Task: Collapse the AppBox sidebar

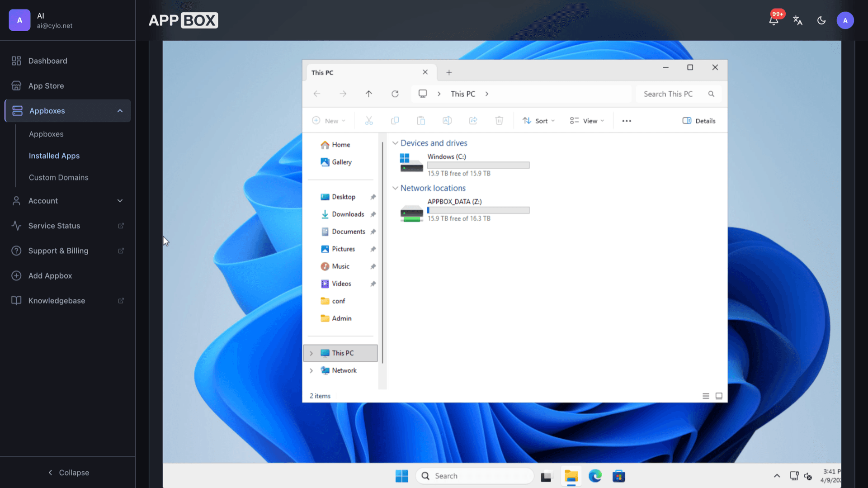Action: [x=68, y=472]
